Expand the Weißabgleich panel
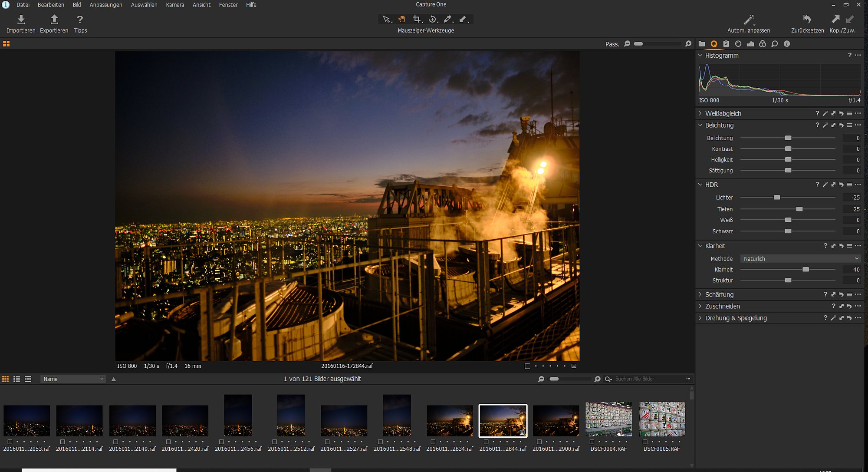The height and width of the screenshot is (472, 868). (x=700, y=113)
